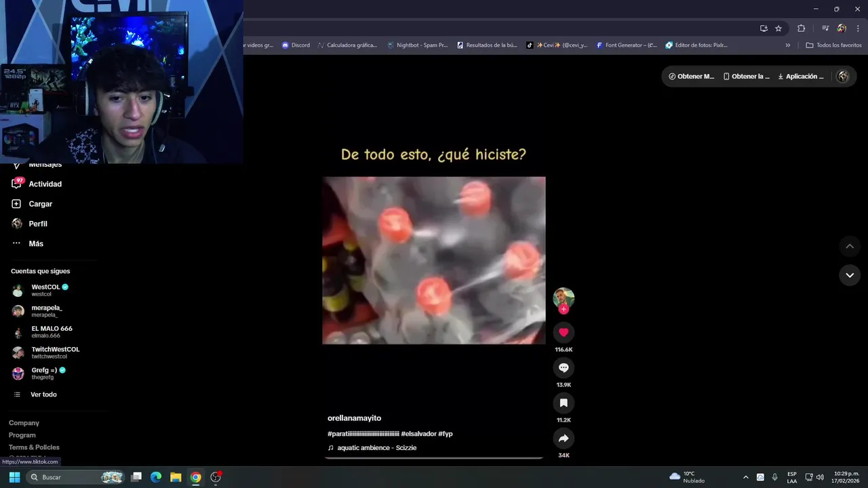868x488 pixels.
Task: Click the Terms & Policies footer link
Action: (34, 447)
